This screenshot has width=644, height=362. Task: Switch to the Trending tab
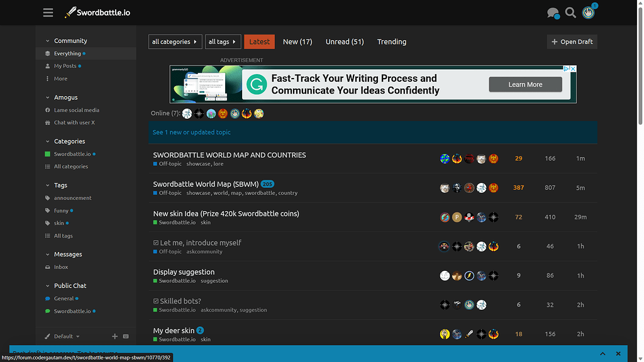pyautogui.click(x=391, y=41)
